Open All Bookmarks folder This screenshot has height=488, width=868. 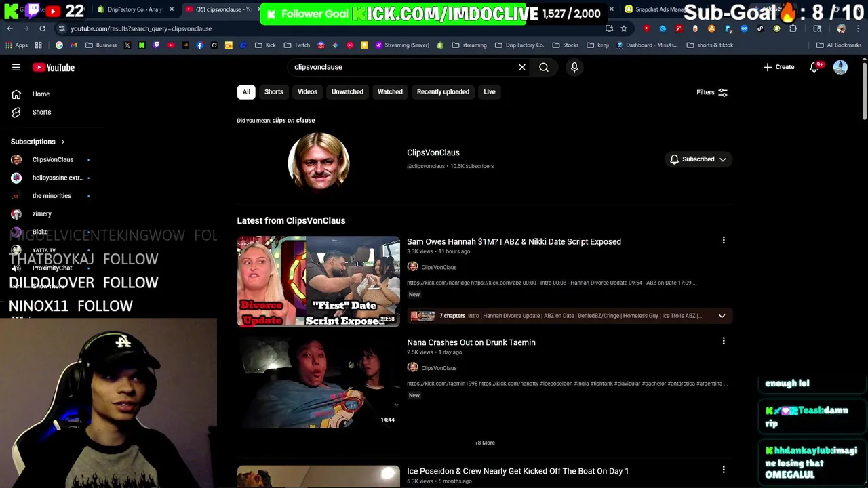tap(839, 45)
